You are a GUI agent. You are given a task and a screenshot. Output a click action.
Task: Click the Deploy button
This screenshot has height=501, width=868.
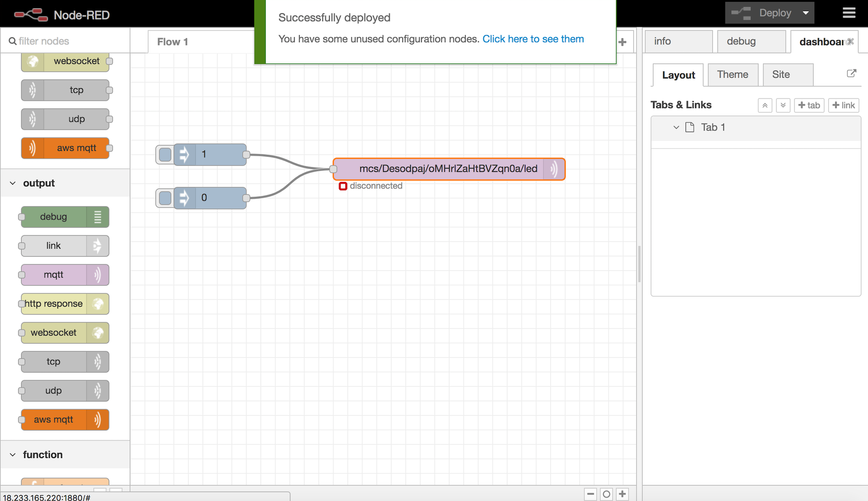point(761,13)
